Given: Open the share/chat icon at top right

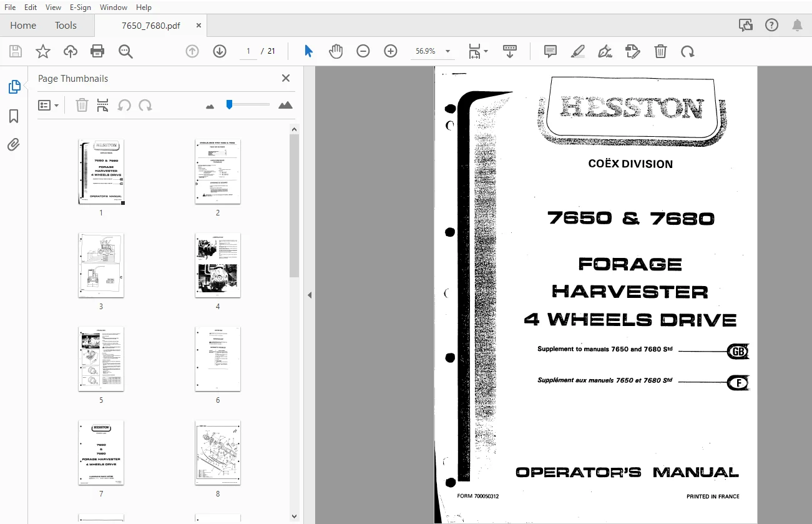Looking at the screenshot, I should pyautogui.click(x=745, y=25).
